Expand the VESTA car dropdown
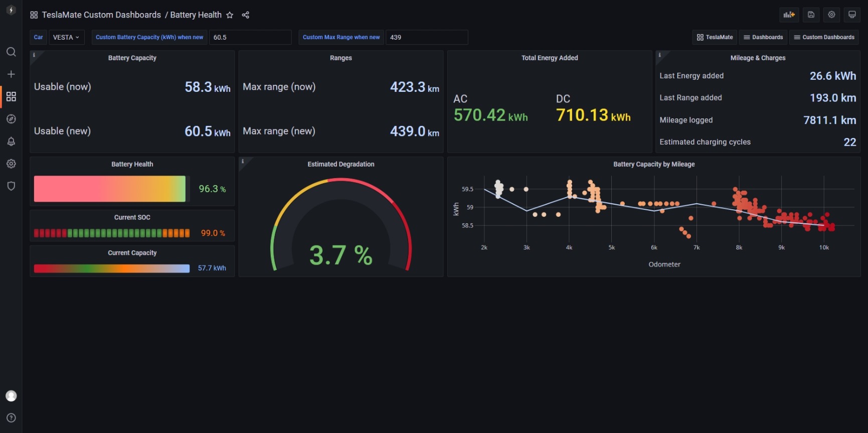Viewport: 868px width, 433px height. [x=66, y=37]
